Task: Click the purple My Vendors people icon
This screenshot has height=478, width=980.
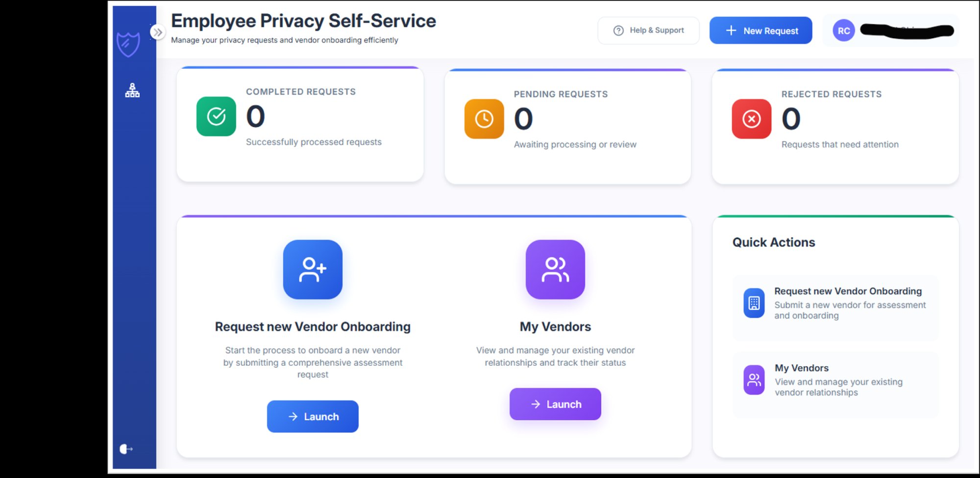Action: [555, 269]
